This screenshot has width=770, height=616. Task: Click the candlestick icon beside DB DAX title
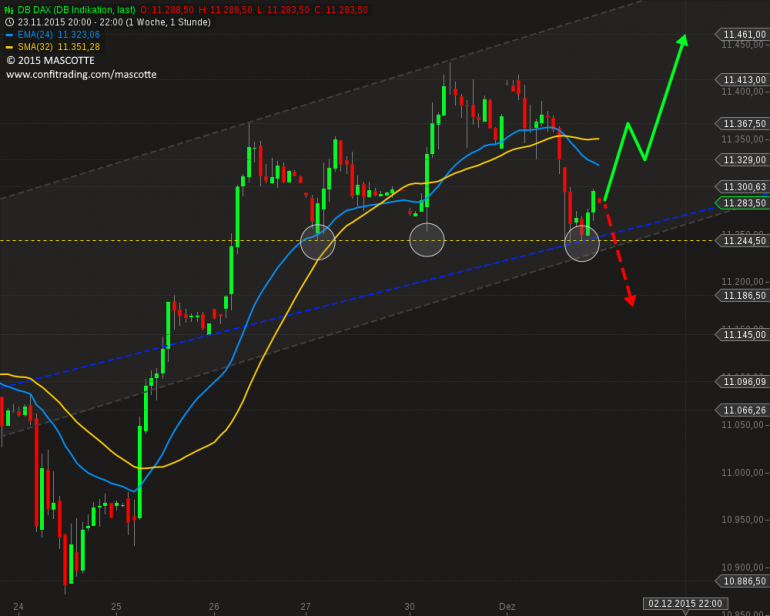click(x=8, y=10)
